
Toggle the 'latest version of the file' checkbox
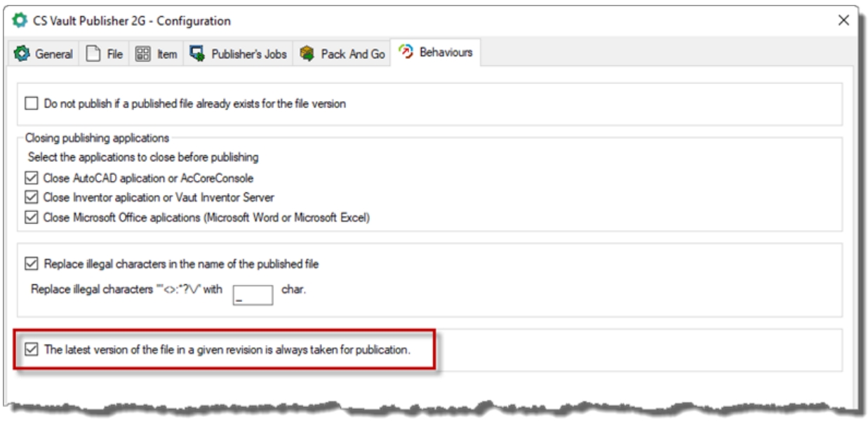pyautogui.click(x=31, y=350)
